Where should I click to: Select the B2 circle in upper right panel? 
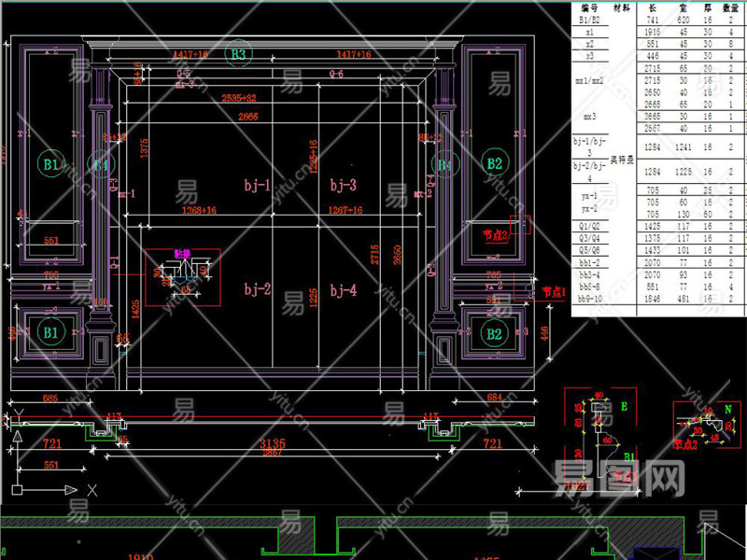495,165
